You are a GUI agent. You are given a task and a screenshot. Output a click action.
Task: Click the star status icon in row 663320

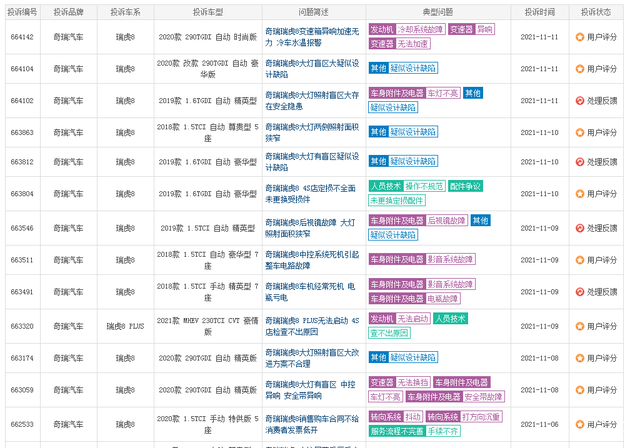580,326
